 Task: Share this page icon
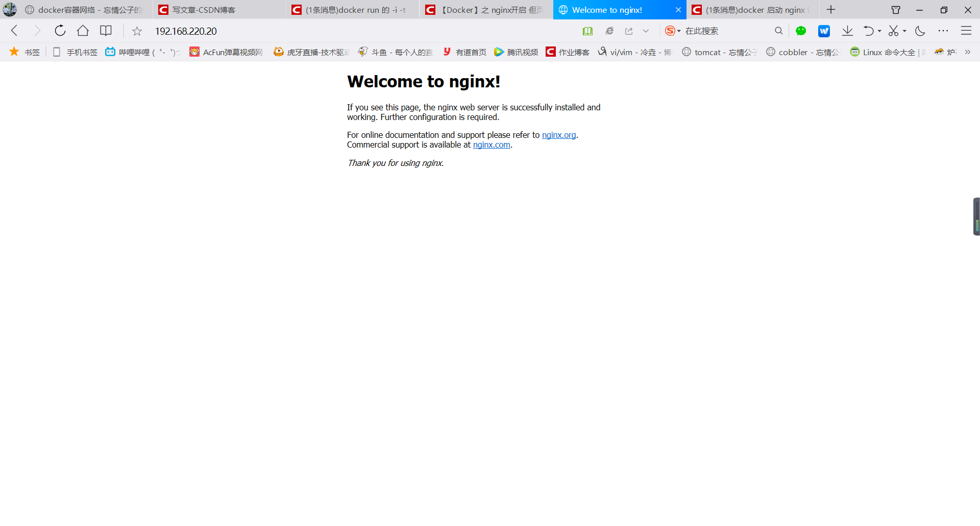tap(629, 31)
